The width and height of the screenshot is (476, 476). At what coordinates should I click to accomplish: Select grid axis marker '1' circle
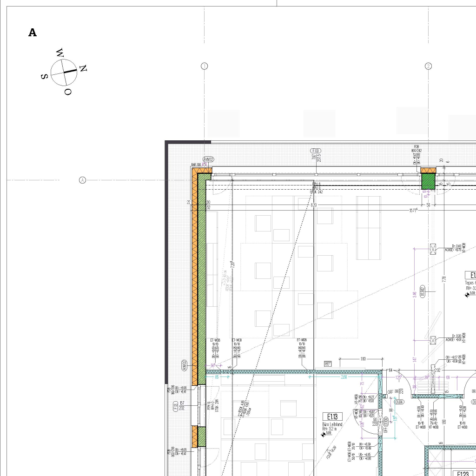[x=205, y=66]
